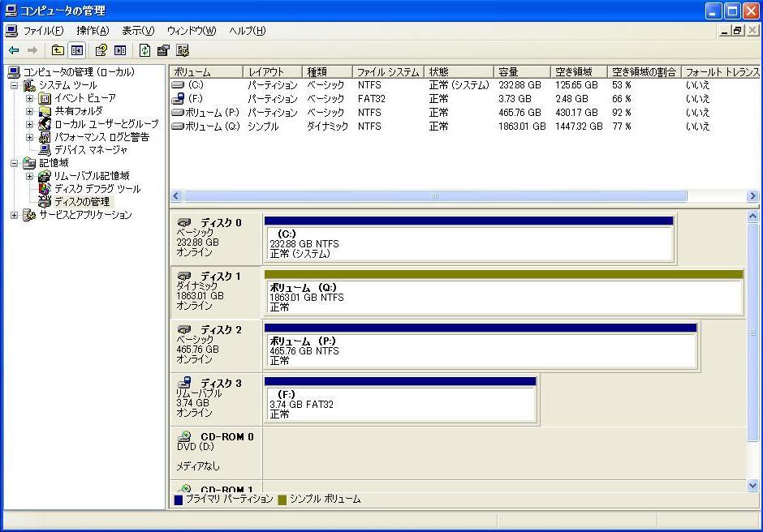Sort by the レイアウト column header

[273, 72]
